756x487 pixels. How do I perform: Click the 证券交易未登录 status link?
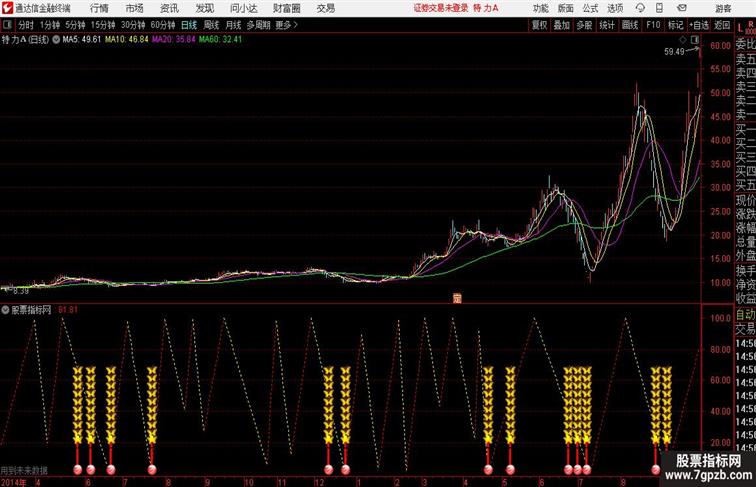(441, 8)
